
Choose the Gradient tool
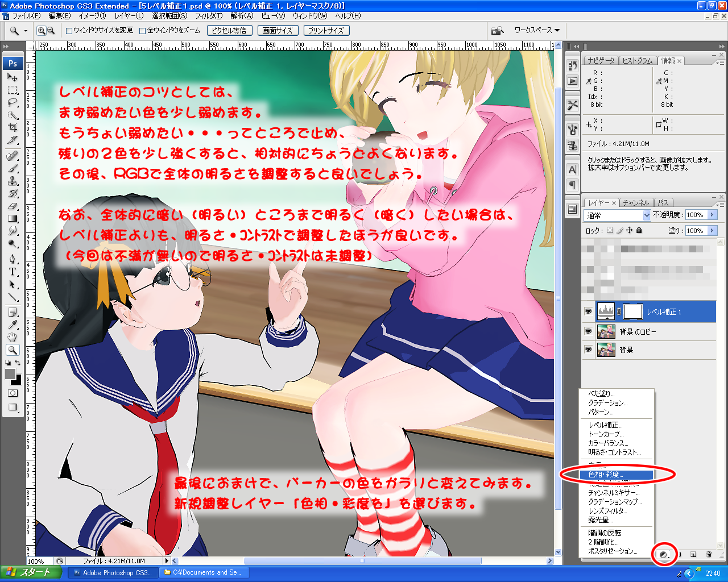(13, 218)
